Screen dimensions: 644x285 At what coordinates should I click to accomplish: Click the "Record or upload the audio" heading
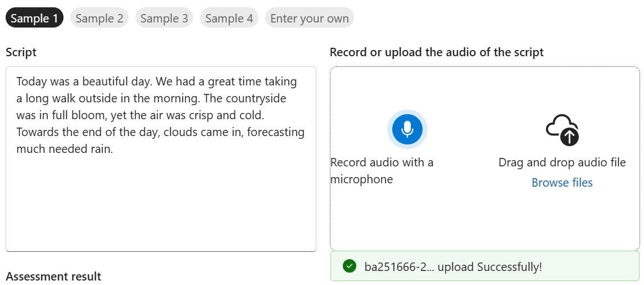tap(437, 52)
